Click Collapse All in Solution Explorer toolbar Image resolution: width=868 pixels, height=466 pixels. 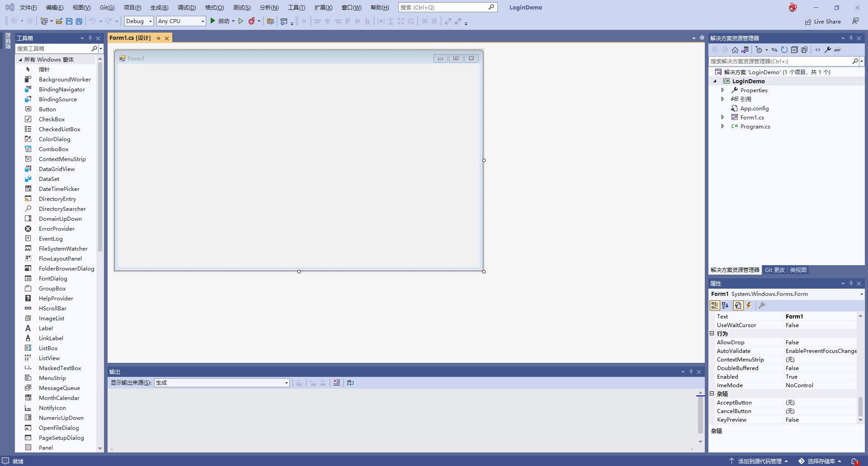point(794,50)
